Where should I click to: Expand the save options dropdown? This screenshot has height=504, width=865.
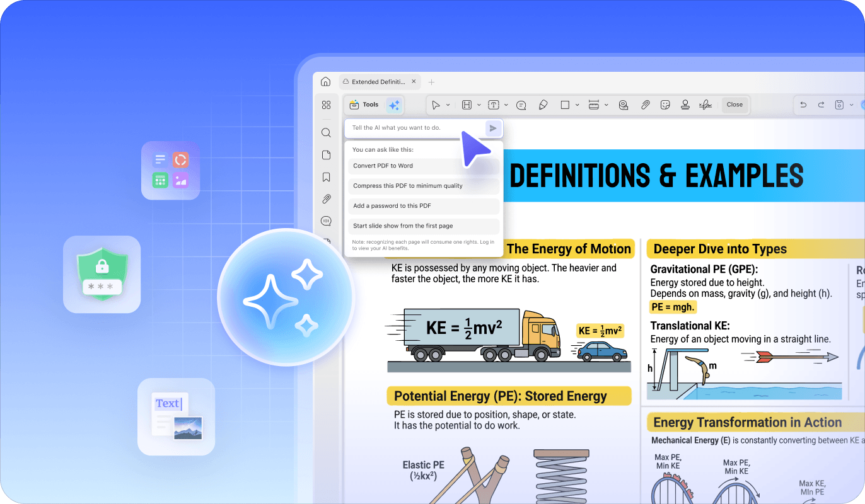[x=851, y=105]
